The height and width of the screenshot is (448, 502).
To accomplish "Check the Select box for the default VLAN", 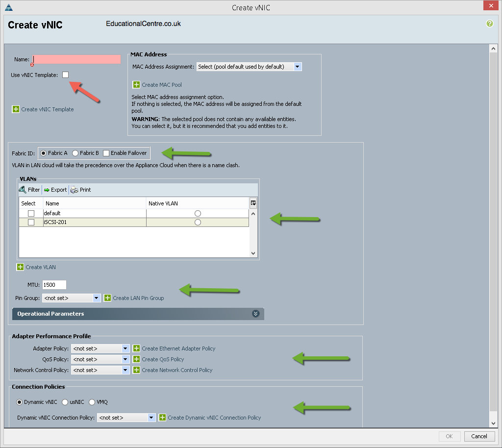I will (x=31, y=213).
